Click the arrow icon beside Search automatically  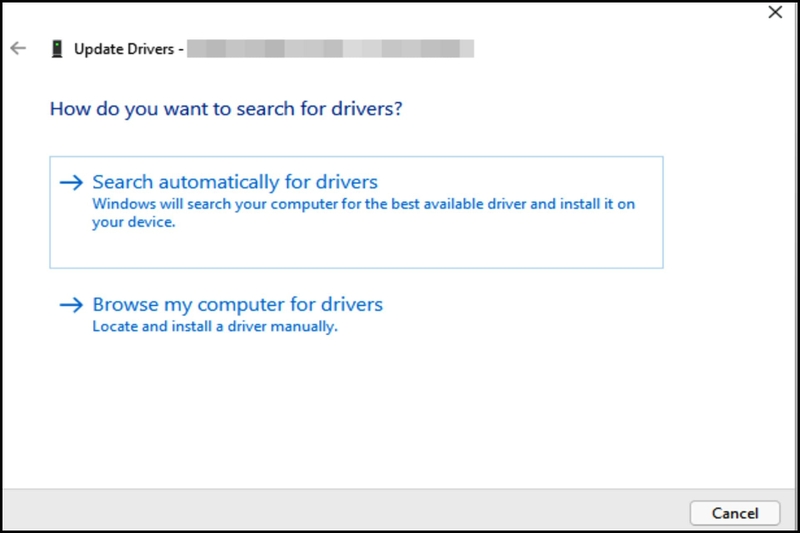[71, 183]
